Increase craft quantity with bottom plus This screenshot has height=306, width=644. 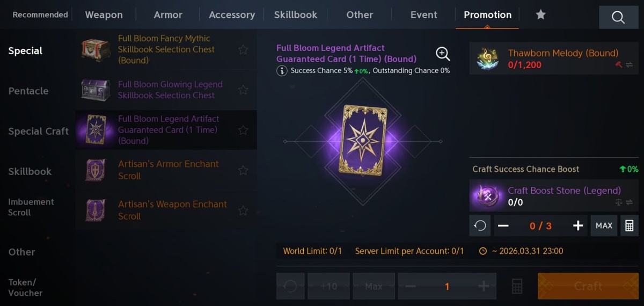[x=483, y=286]
